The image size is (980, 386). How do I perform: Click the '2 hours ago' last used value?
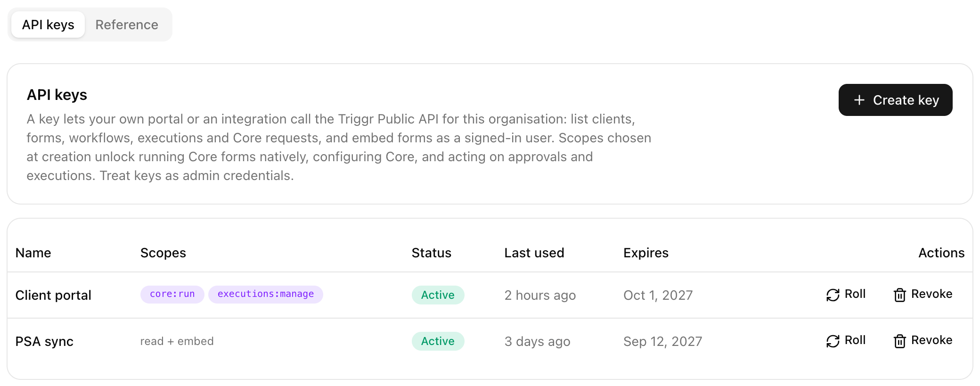click(540, 295)
